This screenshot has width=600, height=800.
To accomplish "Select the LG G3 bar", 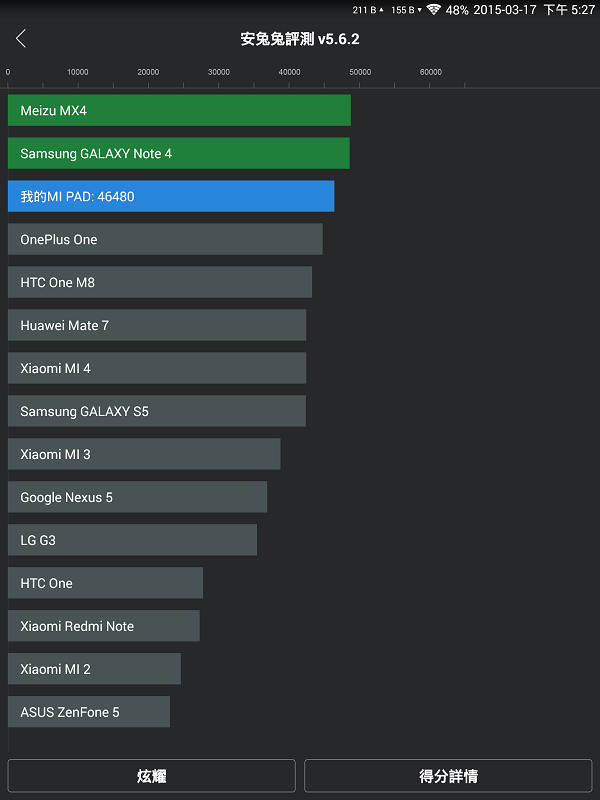I will (x=132, y=540).
